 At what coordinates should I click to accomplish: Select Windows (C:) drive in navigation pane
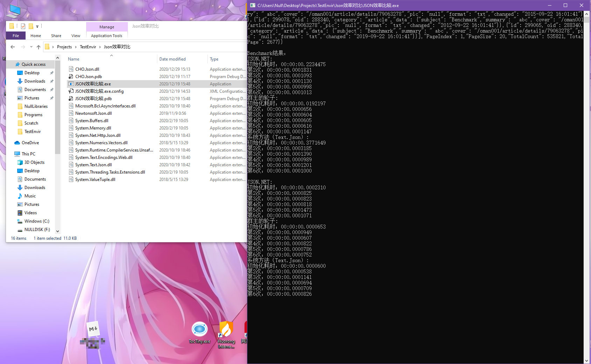point(37,221)
